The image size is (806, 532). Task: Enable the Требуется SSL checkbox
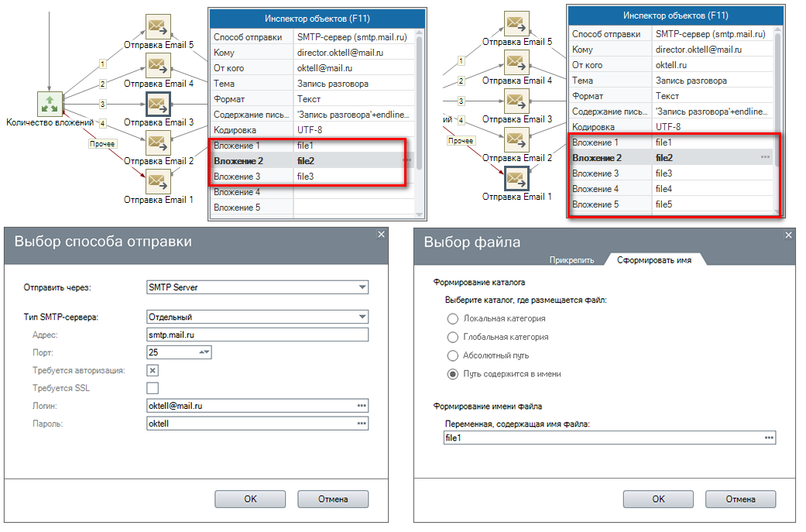pos(153,388)
